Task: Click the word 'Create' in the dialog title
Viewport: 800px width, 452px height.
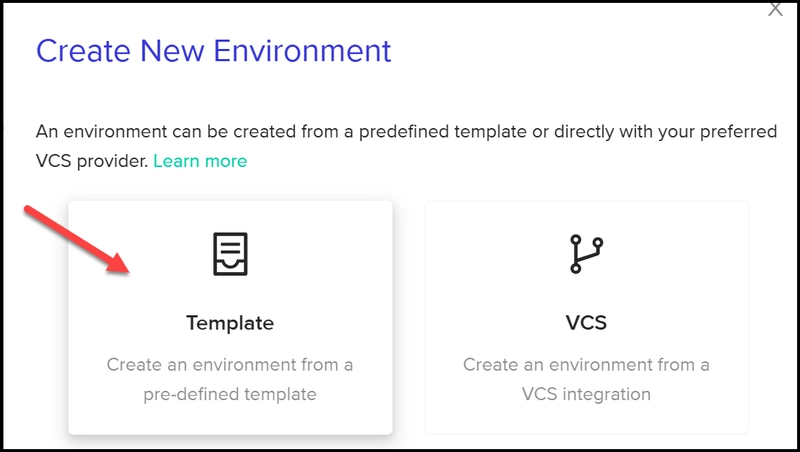Action: [83, 51]
